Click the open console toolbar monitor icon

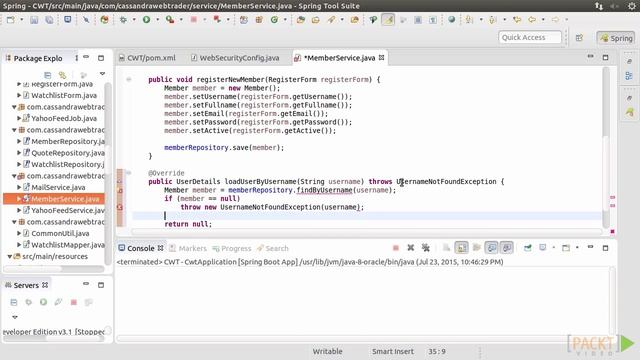pyautogui.click(x=67, y=19)
